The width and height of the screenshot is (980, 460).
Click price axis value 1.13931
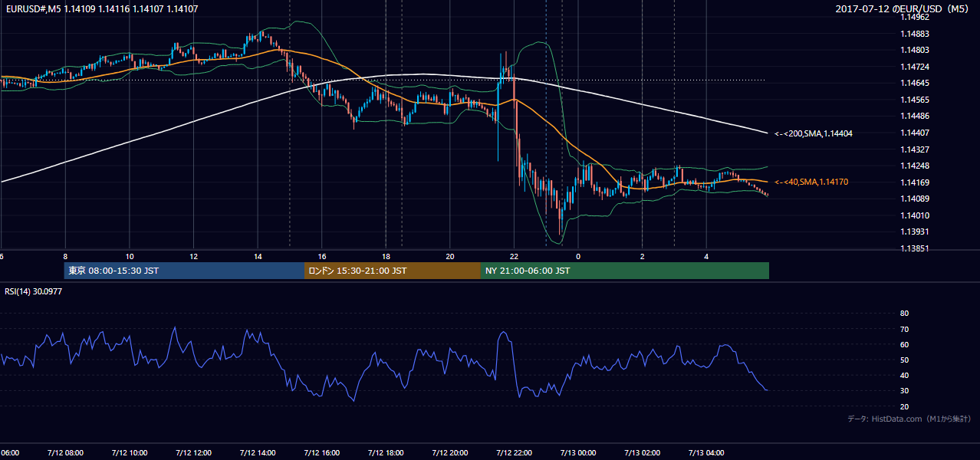coord(915,232)
